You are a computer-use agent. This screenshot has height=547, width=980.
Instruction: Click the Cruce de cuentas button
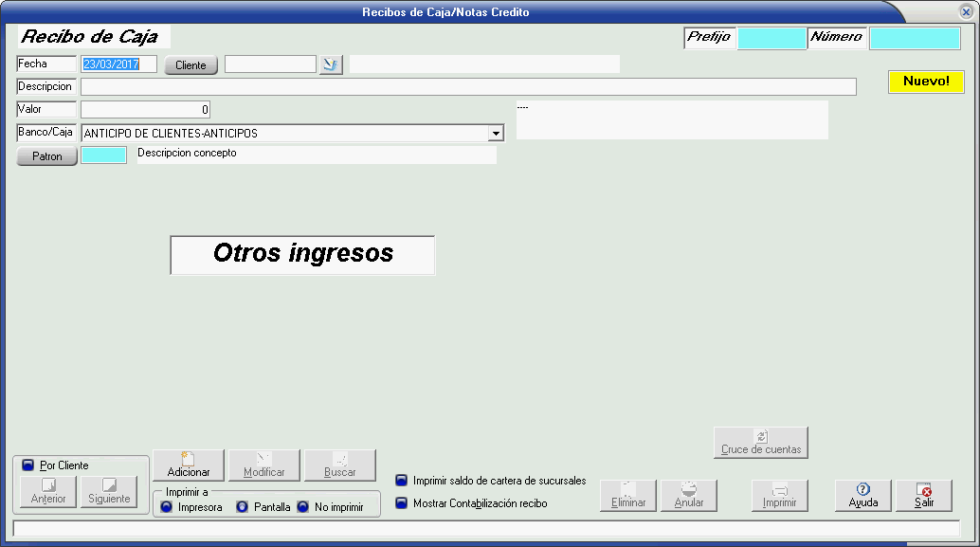coord(760,443)
